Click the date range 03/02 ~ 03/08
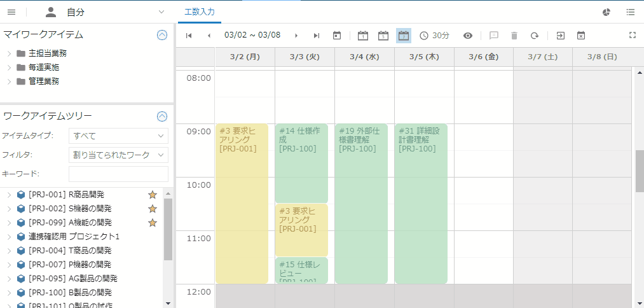This screenshot has width=644, height=308. 252,35
